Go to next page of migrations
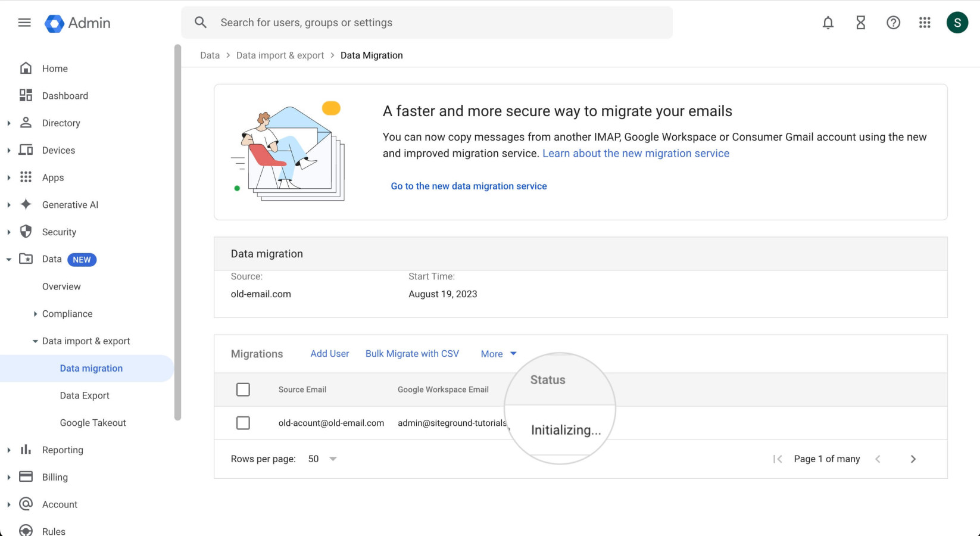980x536 pixels. (x=913, y=459)
